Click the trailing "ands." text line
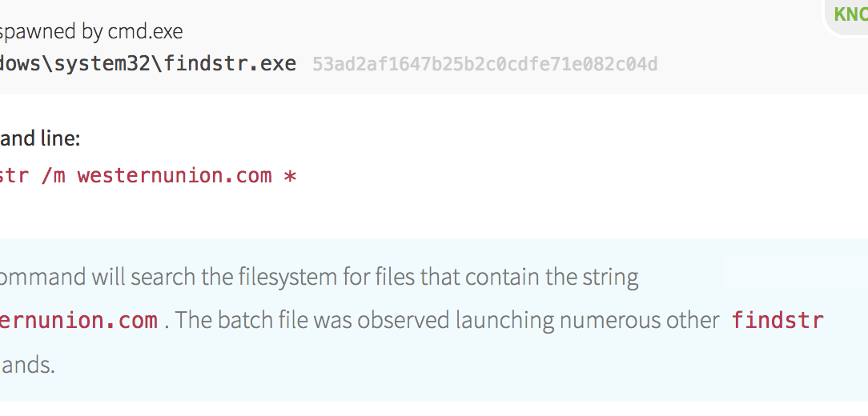 click(27, 366)
